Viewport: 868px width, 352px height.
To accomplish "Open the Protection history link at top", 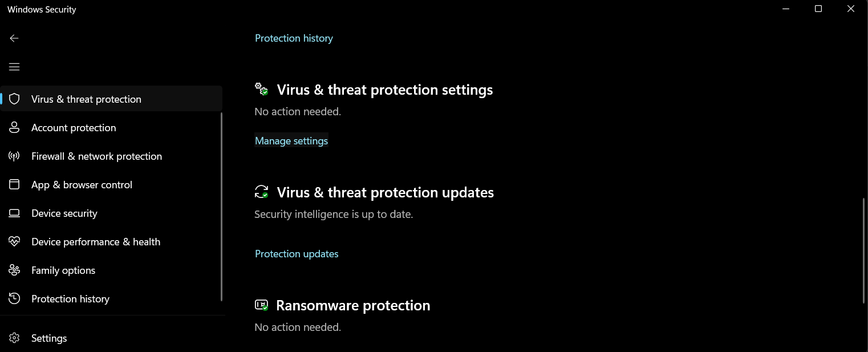I will pos(294,38).
